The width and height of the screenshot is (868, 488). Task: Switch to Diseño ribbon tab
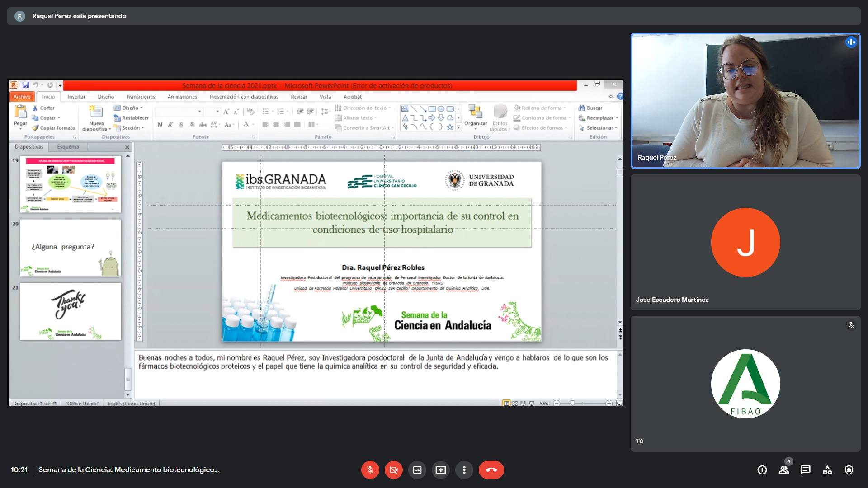106,97
